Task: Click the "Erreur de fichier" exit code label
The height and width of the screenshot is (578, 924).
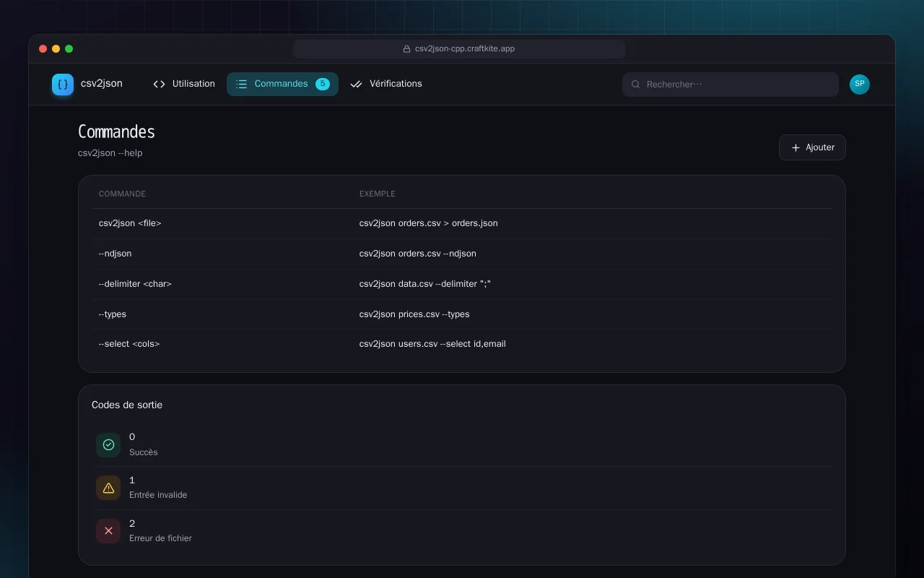Action: (160, 538)
